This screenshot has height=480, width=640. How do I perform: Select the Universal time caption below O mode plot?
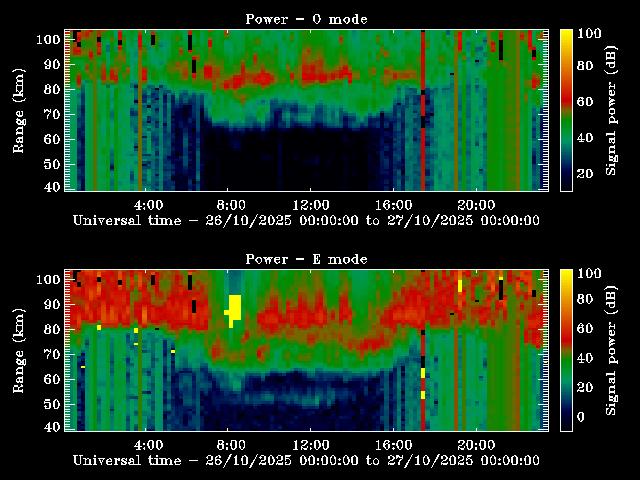coord(306,220)
